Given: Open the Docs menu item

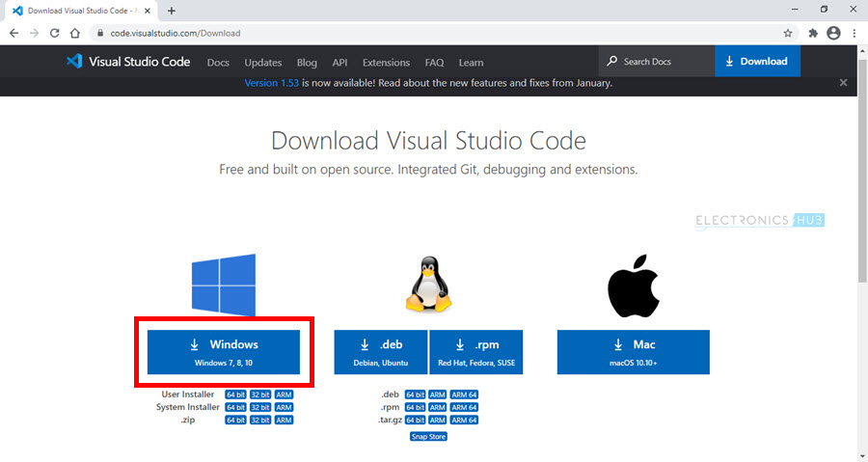Looking at the screenshot, I should (218, 62).
